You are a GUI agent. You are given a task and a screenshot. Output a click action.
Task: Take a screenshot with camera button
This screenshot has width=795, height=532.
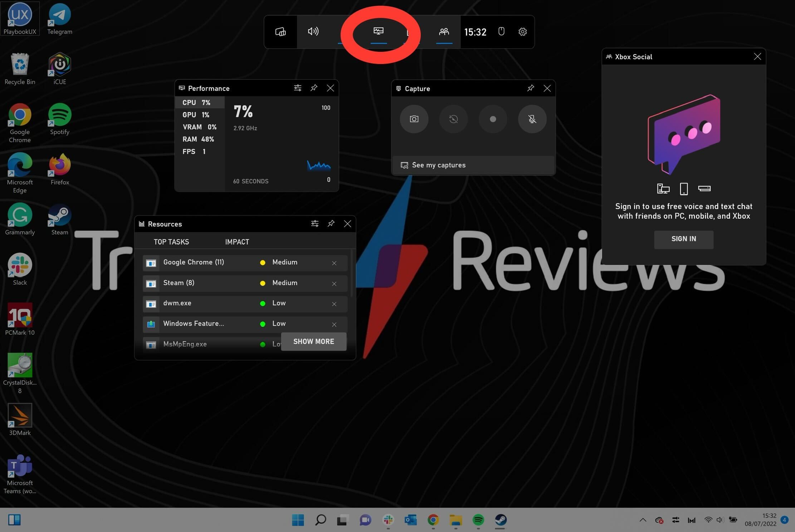pyautogui.click(x=414, y=119)
